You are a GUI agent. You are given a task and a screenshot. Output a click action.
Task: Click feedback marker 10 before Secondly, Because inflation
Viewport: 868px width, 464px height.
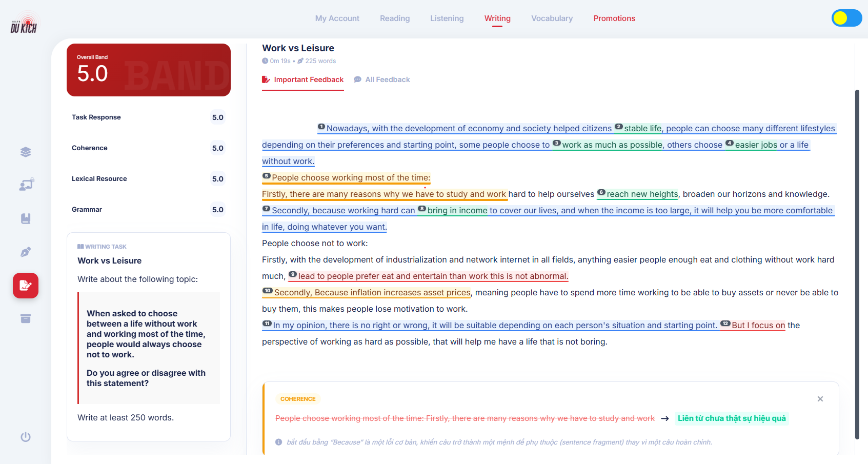268,291
